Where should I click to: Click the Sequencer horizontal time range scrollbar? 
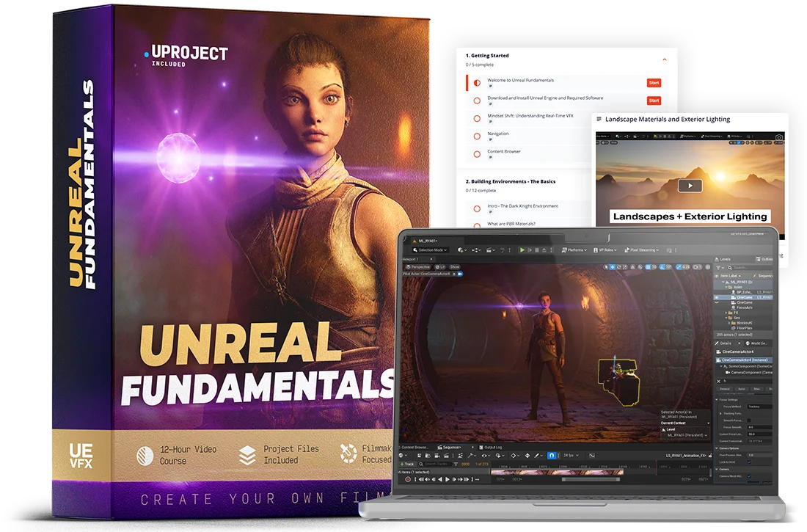[x=591, y=479]
